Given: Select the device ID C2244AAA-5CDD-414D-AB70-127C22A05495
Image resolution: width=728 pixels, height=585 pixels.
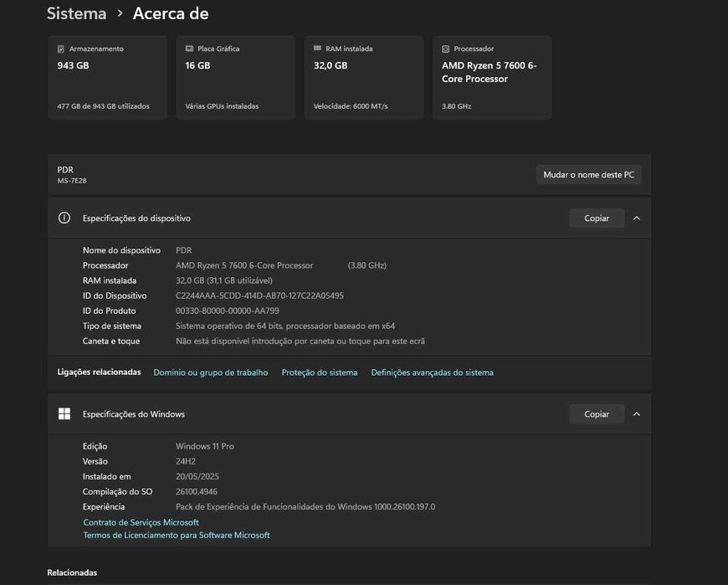Looking at the screenshot, I should point(259,295).
